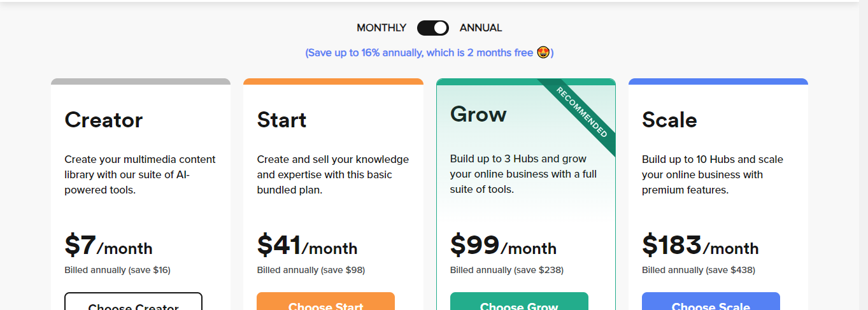Click the $41/month Start price

(307, 246)
